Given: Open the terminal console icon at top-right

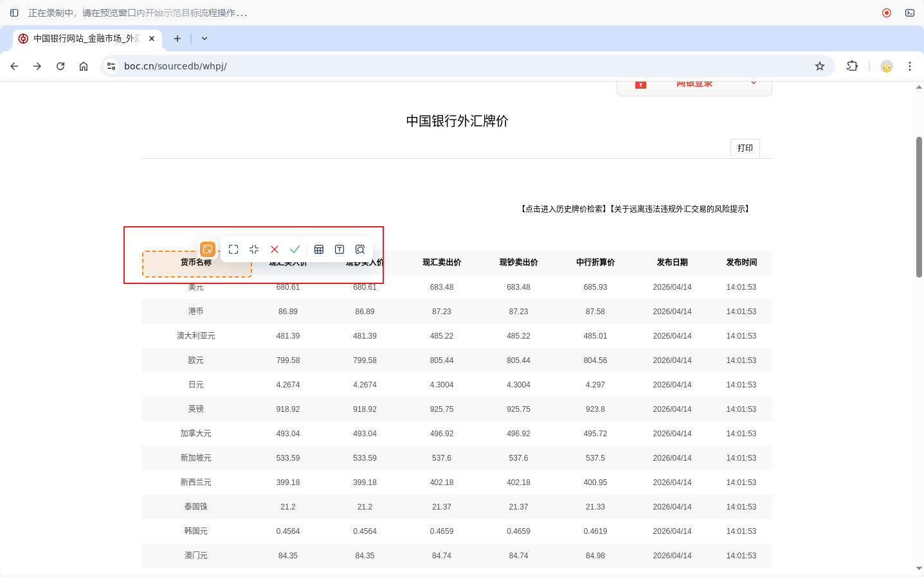Looking at the screenshot, I should pyautogui.click(x=910, y=13).
